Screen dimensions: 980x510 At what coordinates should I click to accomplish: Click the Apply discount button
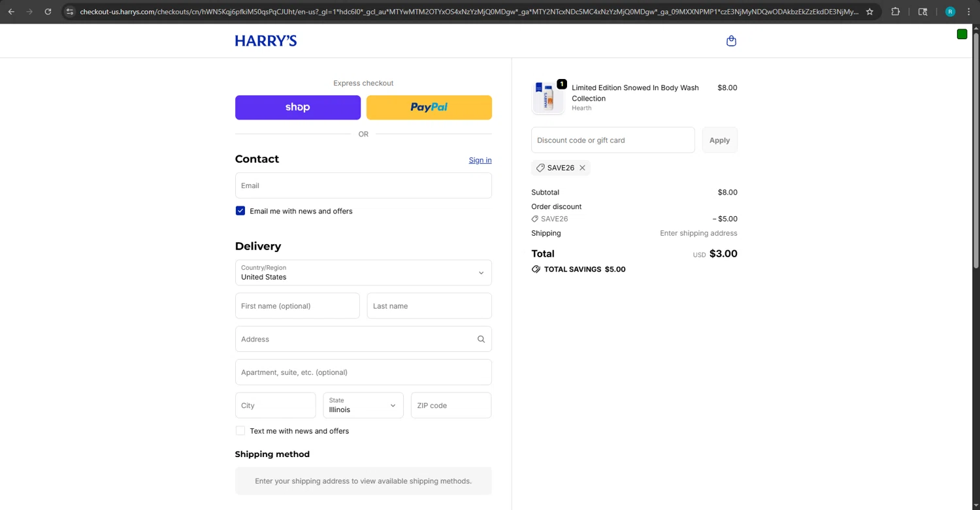719,140
